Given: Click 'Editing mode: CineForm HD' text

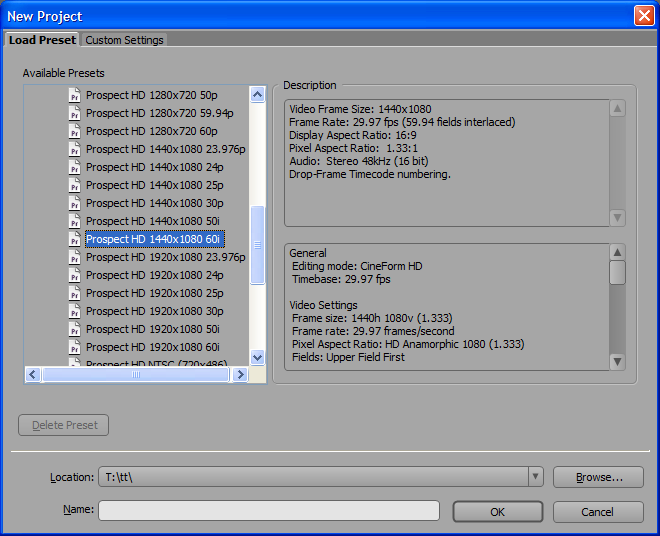Looking at the screenshot, I should click(x=357, y=266).
